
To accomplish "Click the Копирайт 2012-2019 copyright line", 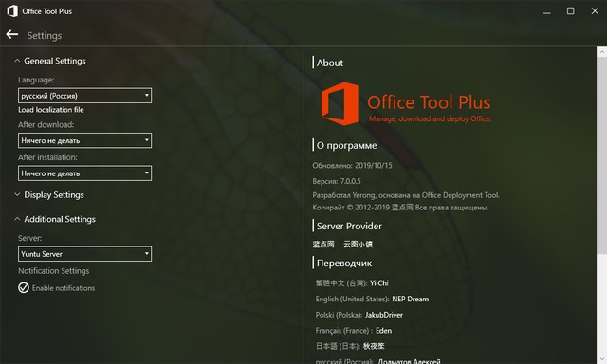I will pos(400,208).
